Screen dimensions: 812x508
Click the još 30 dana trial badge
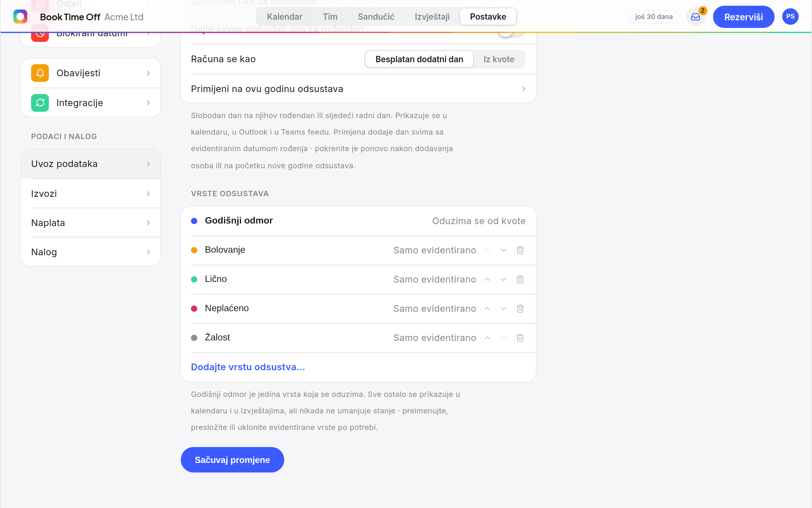(654, 17)
